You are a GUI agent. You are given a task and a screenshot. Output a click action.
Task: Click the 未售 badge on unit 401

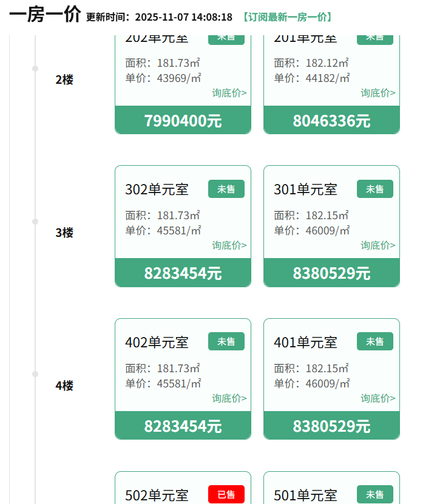coord(374,342)
